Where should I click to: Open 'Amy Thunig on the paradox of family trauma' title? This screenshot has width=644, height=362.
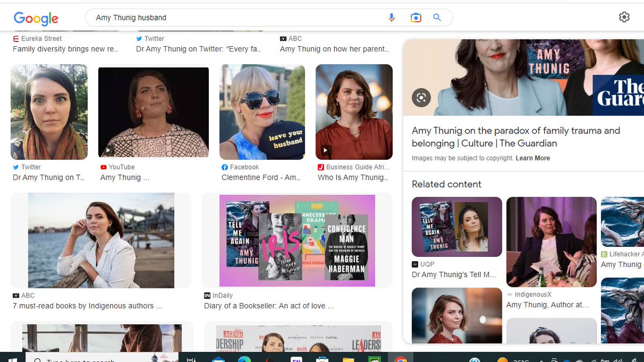[516, 137]
